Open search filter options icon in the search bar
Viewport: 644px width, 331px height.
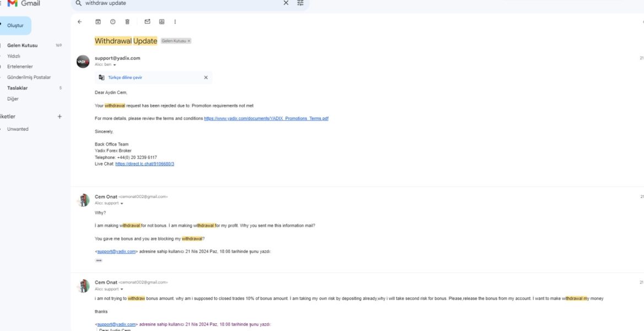[x=301, y=3]
